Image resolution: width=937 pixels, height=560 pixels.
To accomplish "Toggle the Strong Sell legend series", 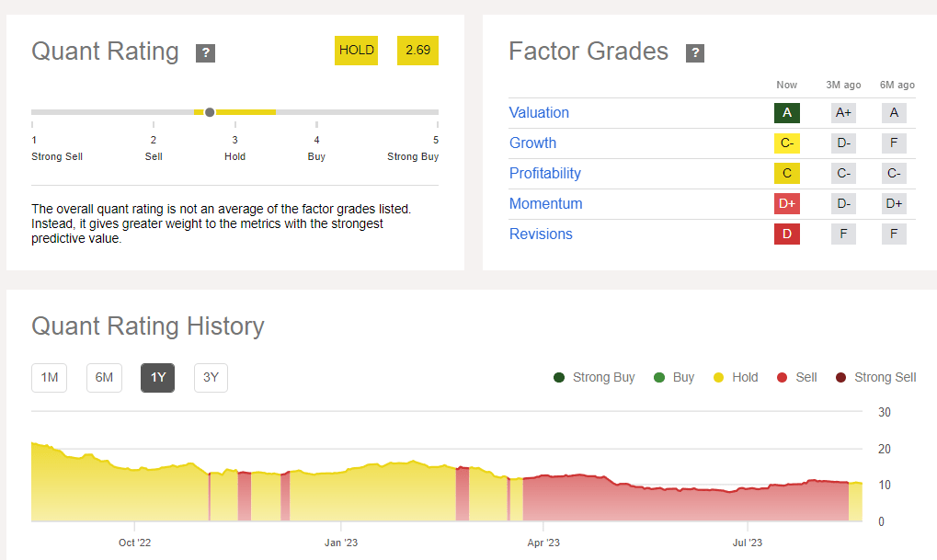I will pos(876,377).
